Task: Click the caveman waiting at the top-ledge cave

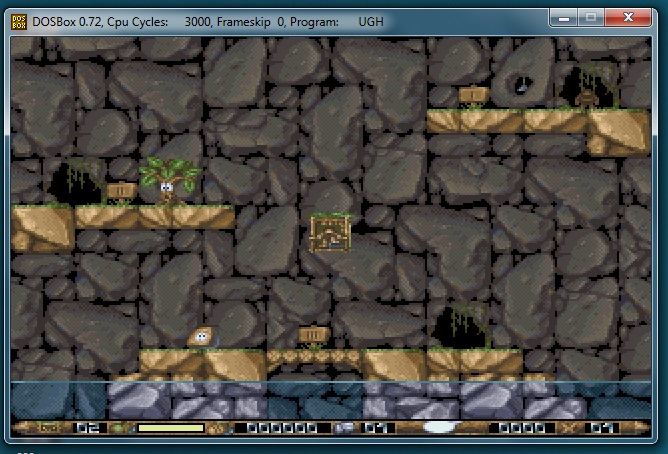Action: 587,100
